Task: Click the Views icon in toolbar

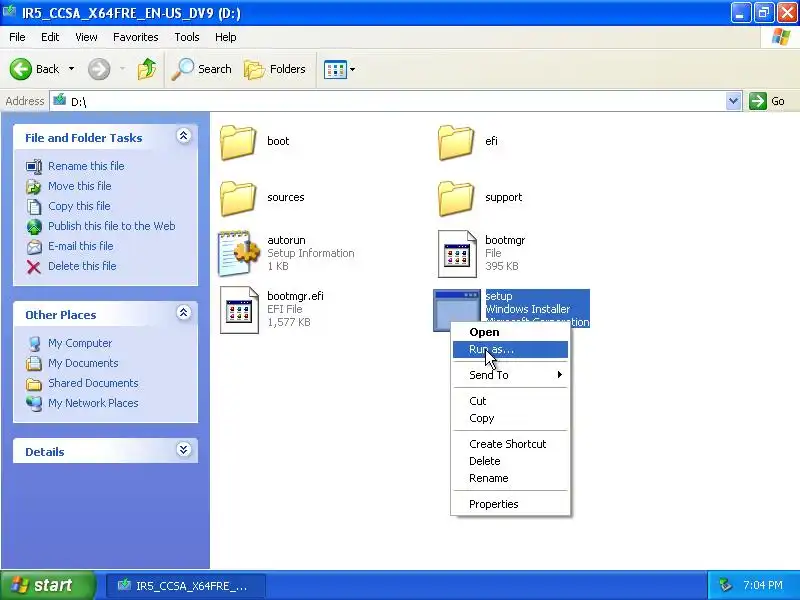Action: [335, 69]
